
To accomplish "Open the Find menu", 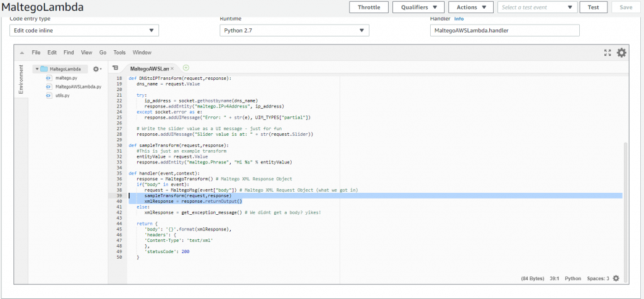I will 69,53.
